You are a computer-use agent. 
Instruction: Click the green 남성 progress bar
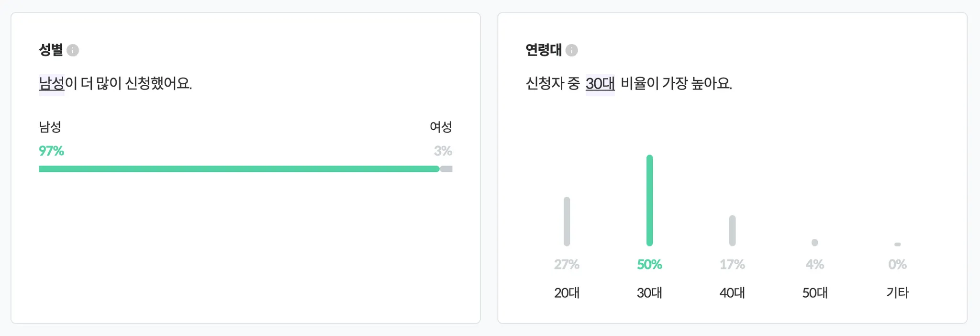(x=239, y=169)
